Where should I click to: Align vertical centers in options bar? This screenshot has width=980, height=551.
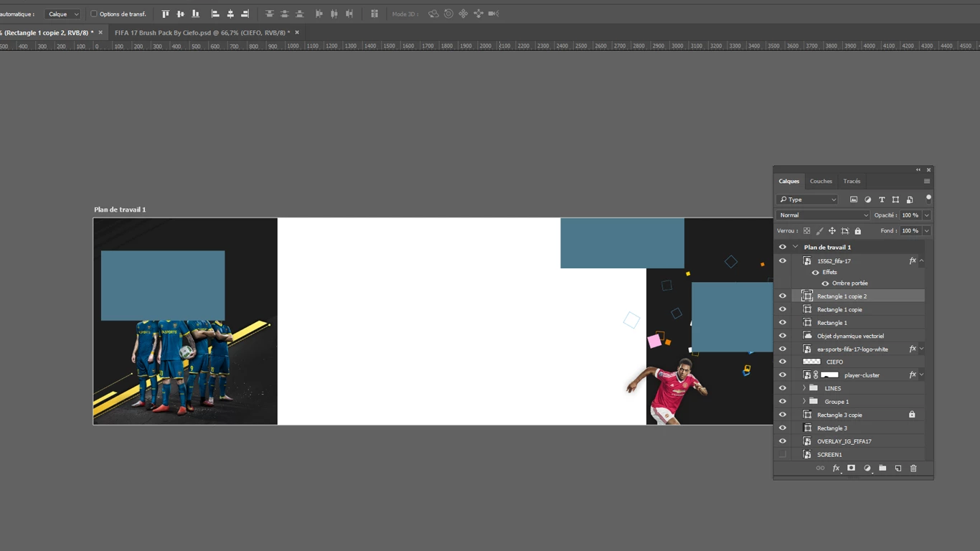(x=180, y=14)
